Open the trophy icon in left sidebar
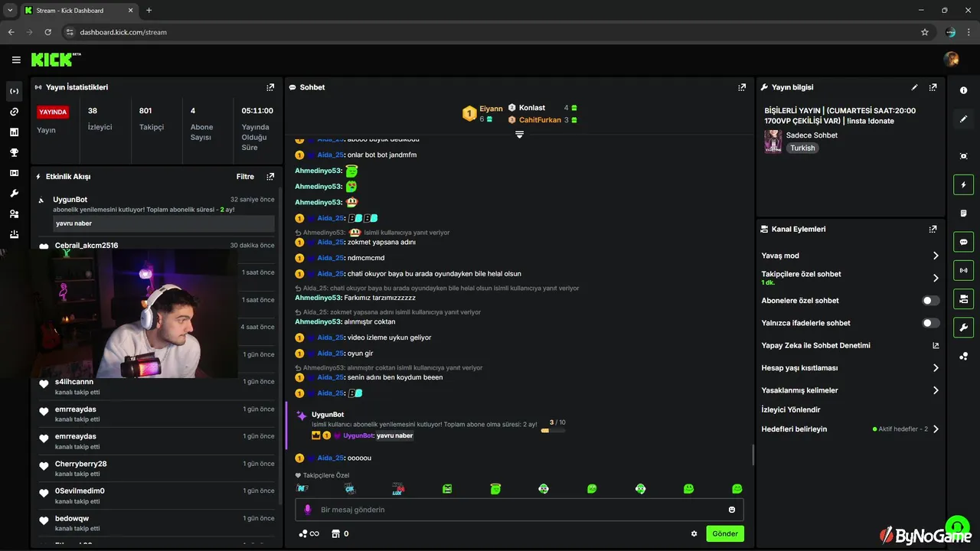The width and height of the screenshot is (980, 551). tap(14, 152)
